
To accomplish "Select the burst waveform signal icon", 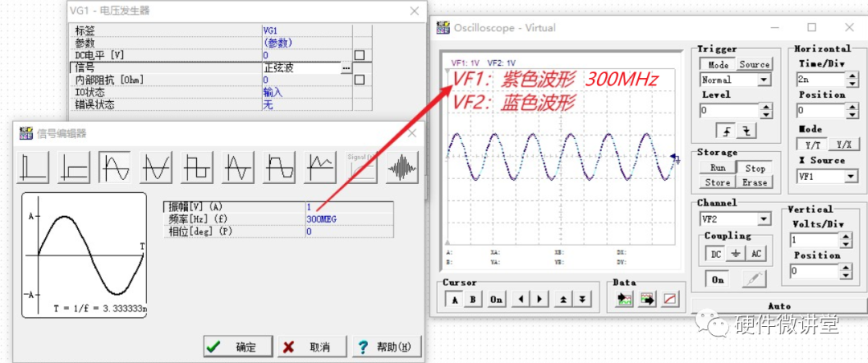I will (403, 166).
